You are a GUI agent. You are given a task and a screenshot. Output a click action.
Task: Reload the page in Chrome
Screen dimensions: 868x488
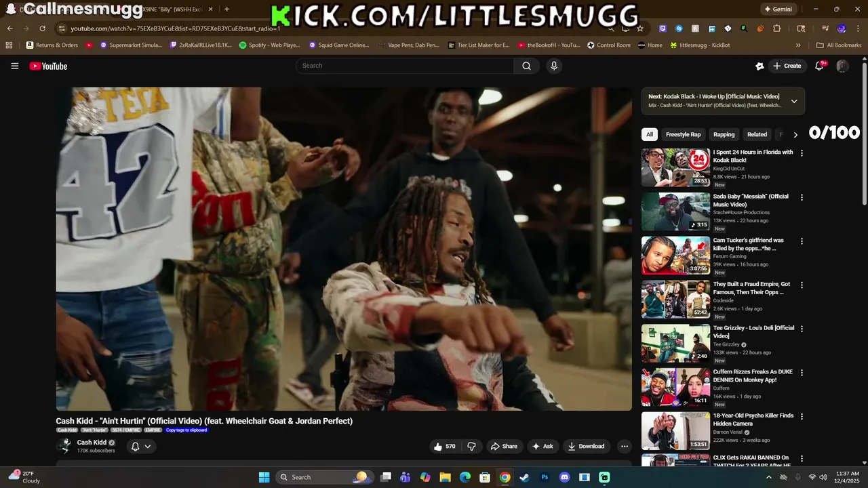coord(42,28)
